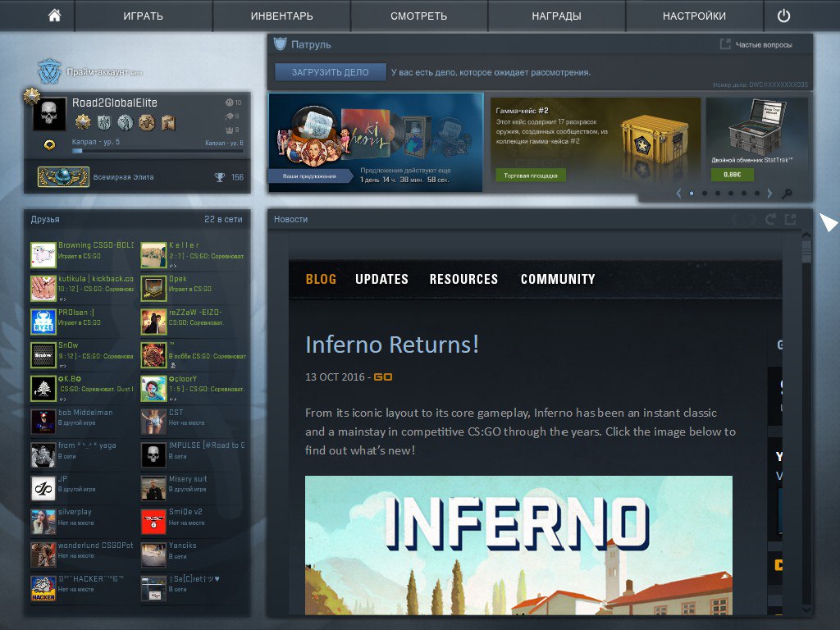Select friend reZZaW -EIZO-
This screenshot has width=840, height=630.
pyautogui.click(x=193, y=322)
